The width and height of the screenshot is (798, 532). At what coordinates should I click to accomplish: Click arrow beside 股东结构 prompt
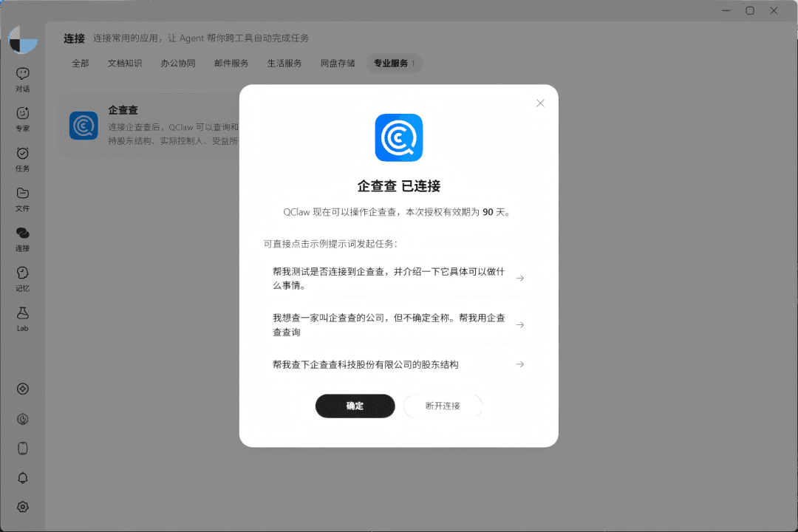pyautogui.click(x=520, y=364)
